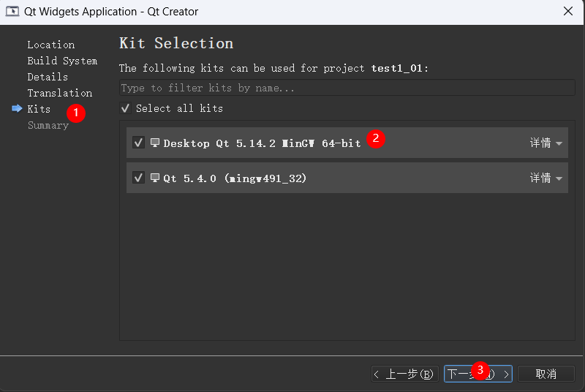Click the red annotation marker numbered 1
Viewport: 585px width, 392px height.
pyautogui.click(x=76, y=113)
